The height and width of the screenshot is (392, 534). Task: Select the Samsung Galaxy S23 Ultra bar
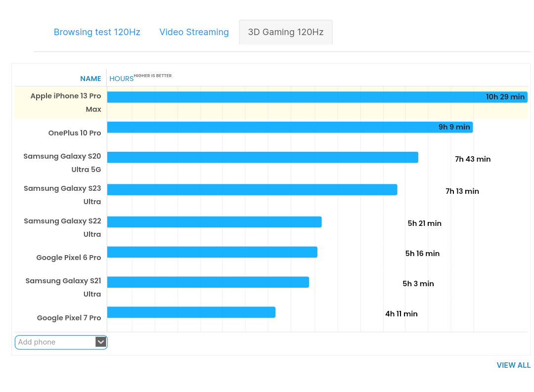point(252,189)
